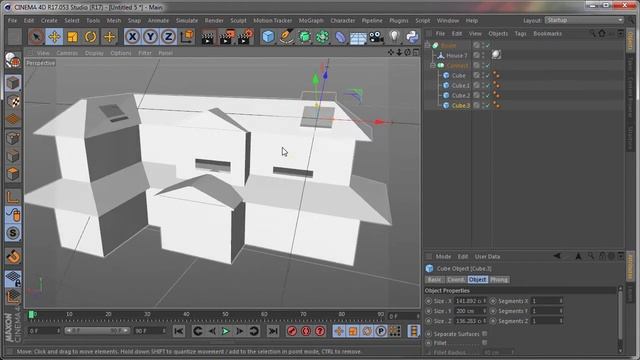Image resolution: width=640 pixels, height=360 pixels.
Task: Click the Python script icon
Action: coord(412,37)
